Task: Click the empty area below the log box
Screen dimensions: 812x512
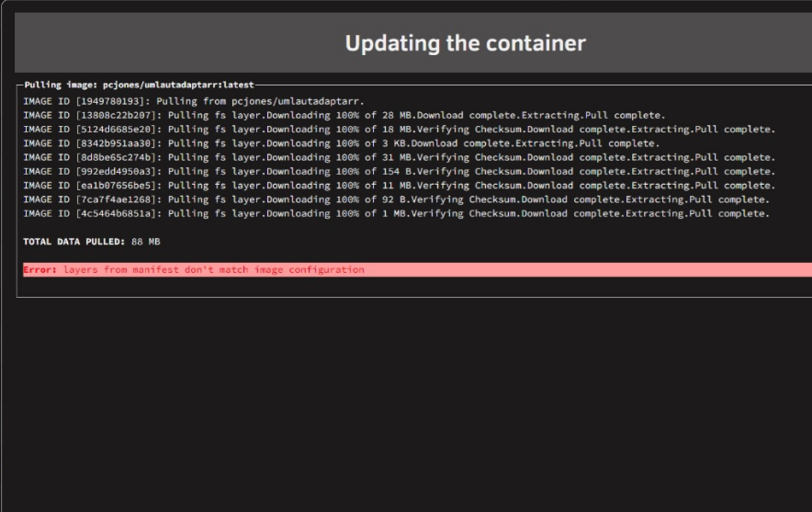Action: pos(406,404)
